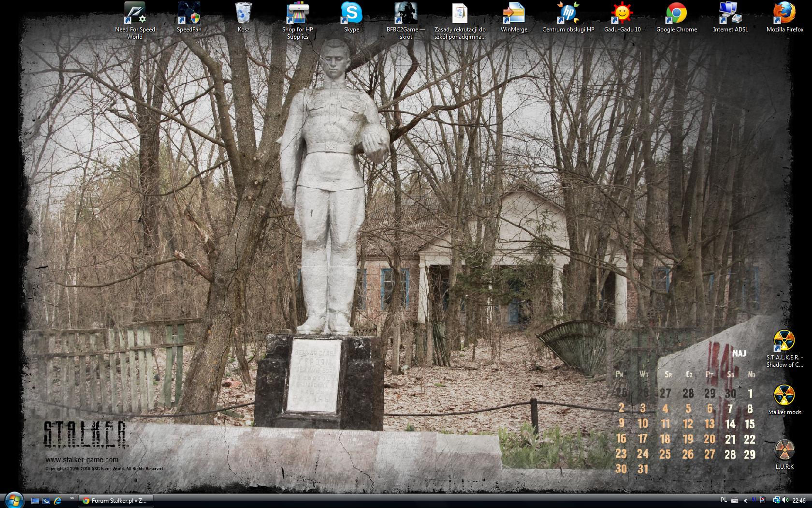This screenshot has width=812, height=508.
Task: Click the S.T.A.L.K.E.R. Shadow of Chernobyl shortcut
Action: 784,342
